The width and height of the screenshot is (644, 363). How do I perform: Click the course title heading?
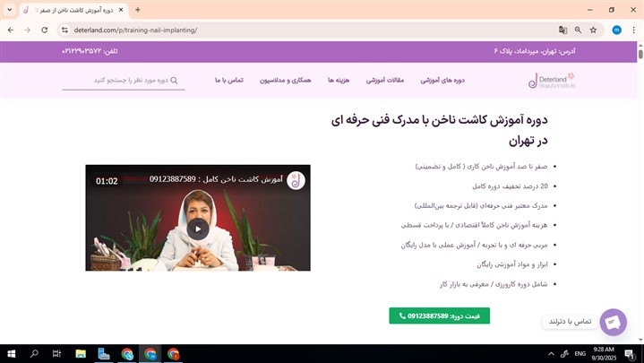click(x=440, y=130)
